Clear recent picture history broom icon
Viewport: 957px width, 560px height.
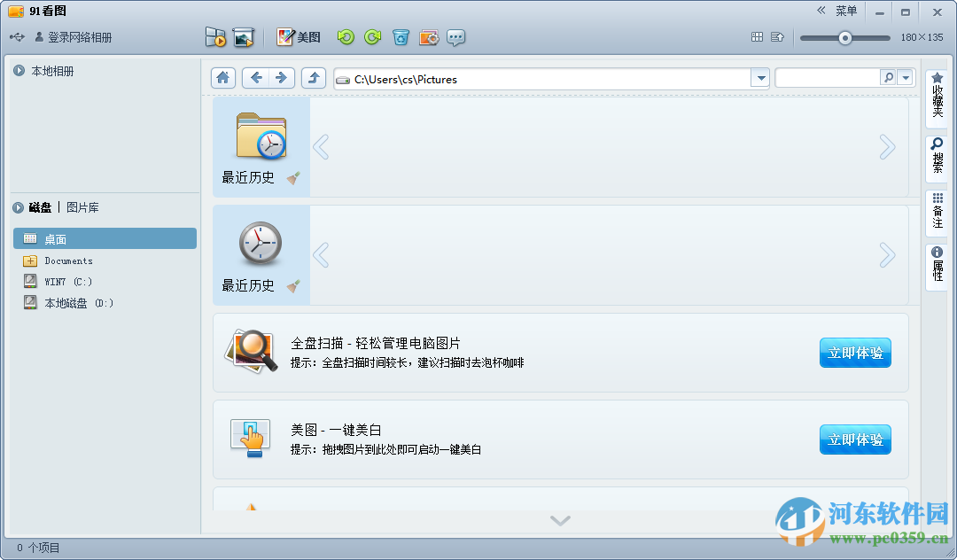coord(293,285)
